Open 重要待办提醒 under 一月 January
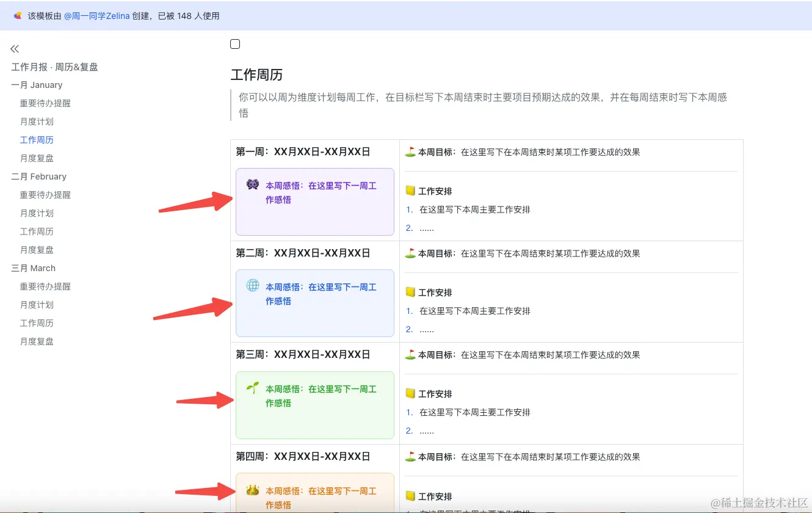Image resolution: width=812 pixels, height=513 pixels. coord(45,103)
